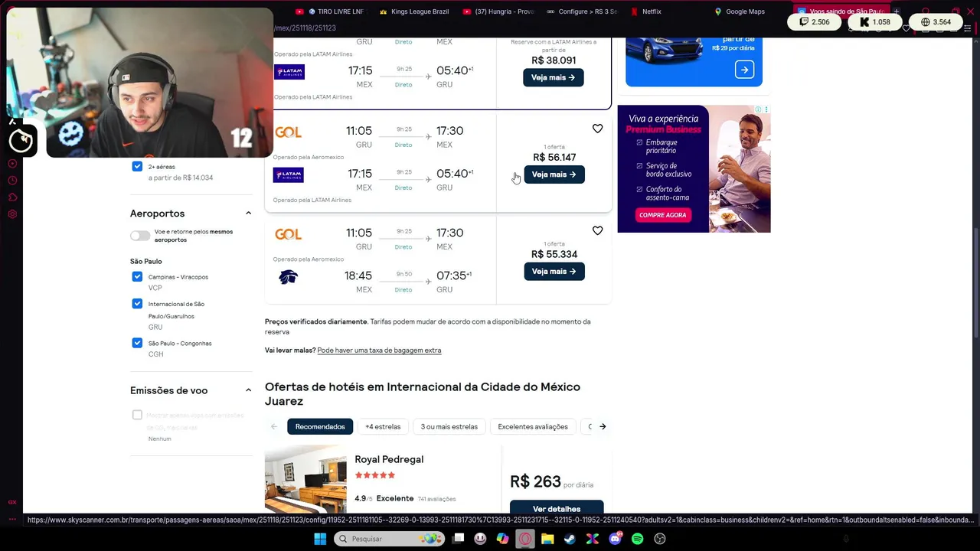Switch to Hungria YouTube browser tab
This screenshot has height=551, width=980.
(498, 11)
